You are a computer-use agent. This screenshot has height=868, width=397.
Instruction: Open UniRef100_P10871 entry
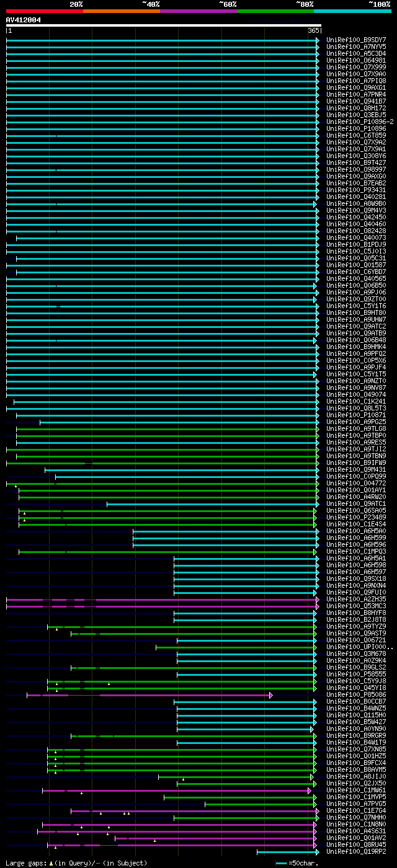(356, 415)
